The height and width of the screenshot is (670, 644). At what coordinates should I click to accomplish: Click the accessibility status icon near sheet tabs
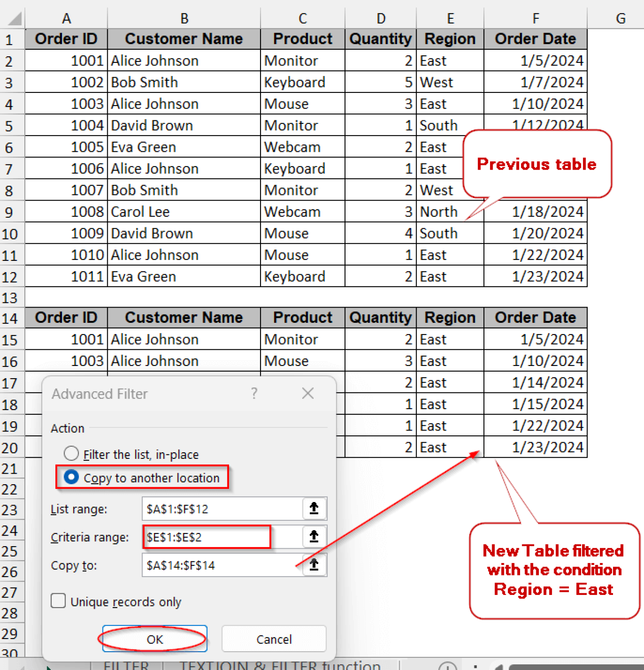click(447, 667)
